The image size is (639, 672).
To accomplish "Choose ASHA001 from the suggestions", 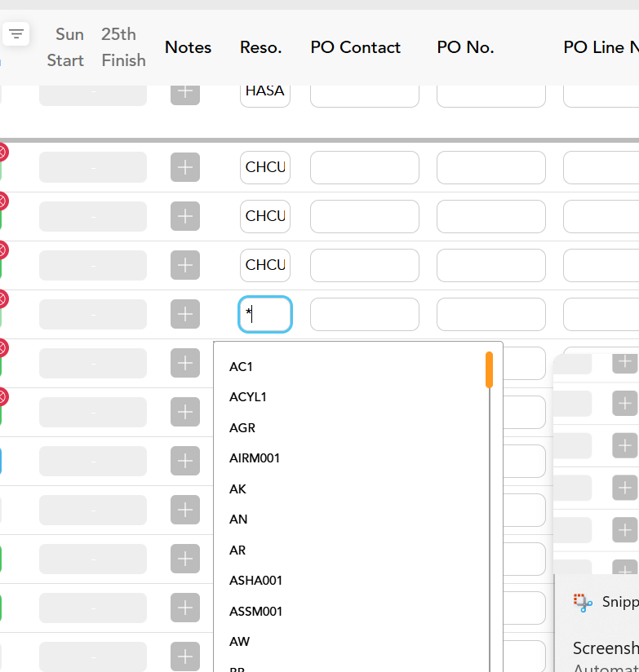I will click(x=255, y=581).
